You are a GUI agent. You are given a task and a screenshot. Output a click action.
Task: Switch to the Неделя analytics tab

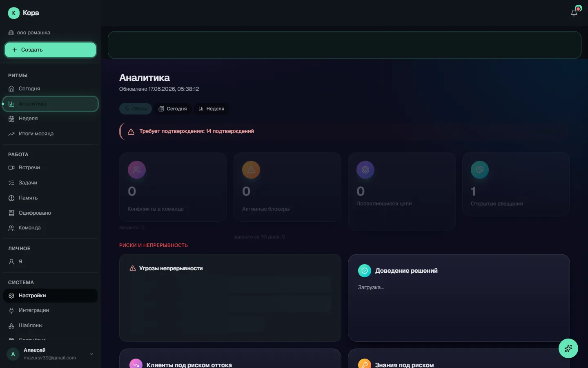coord(212,109)
